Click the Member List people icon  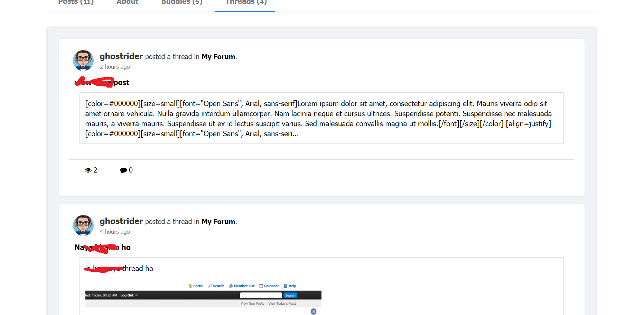231,286
